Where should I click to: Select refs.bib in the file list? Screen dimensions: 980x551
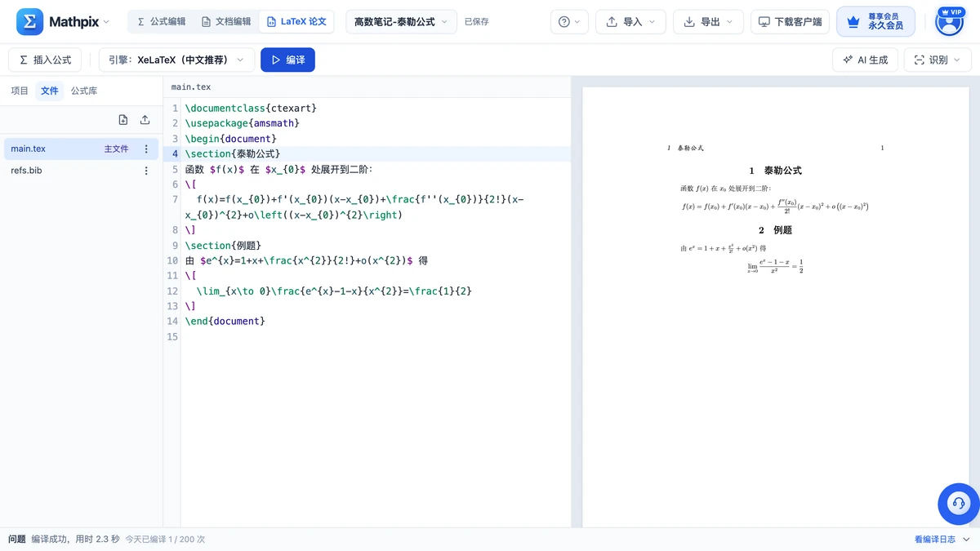(80, 171)
